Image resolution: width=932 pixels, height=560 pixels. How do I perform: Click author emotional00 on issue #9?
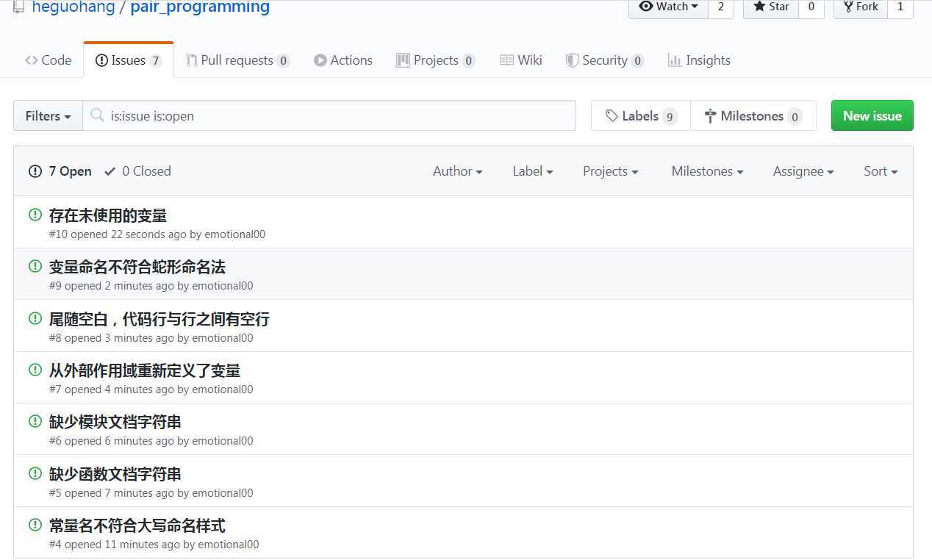click(223, 286)
